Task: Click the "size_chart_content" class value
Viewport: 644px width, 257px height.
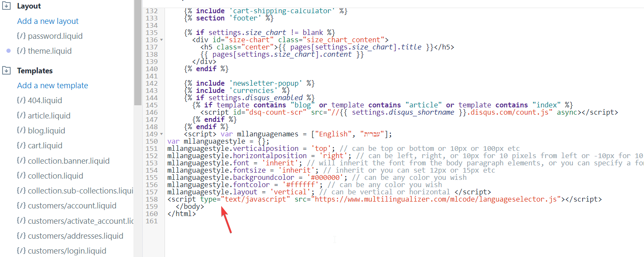Action: (344, 40)
